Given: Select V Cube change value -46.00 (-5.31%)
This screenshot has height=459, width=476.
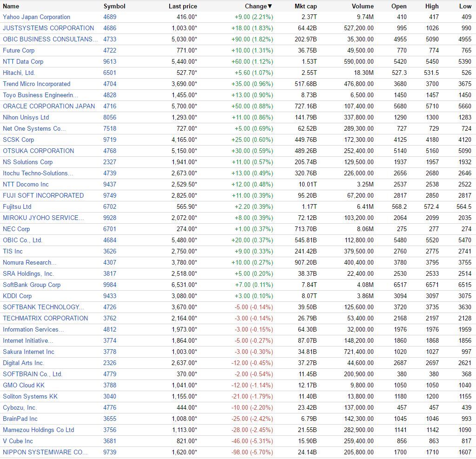Looking at the screenshot, I should coord(252,441).
